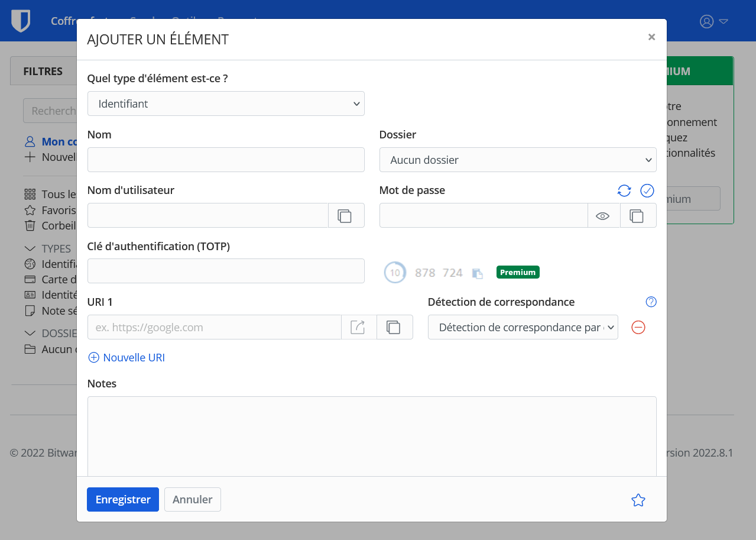Viewport: 756px width, 540px height.
Task: Add another URI via Nouvelle URI
Action: [126, 358]
